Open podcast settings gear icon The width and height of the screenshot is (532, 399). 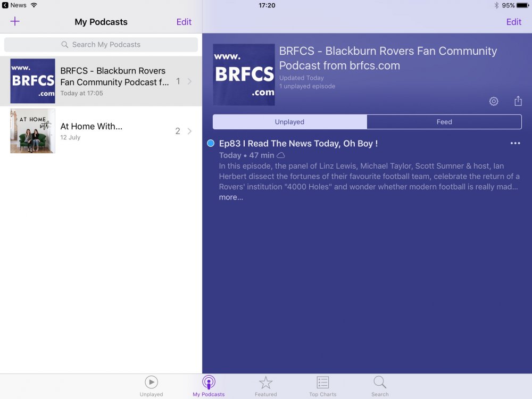[494, 101]
